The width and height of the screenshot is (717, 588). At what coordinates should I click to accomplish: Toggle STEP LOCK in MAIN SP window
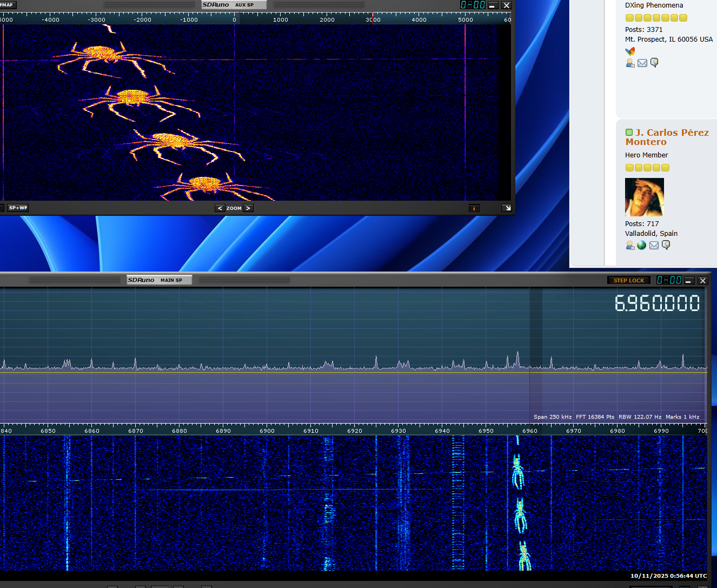pos(629,280)
